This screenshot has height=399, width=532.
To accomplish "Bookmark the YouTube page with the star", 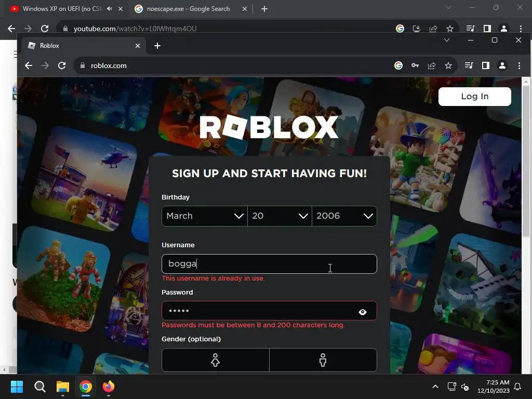I will (x=450, y=29).
